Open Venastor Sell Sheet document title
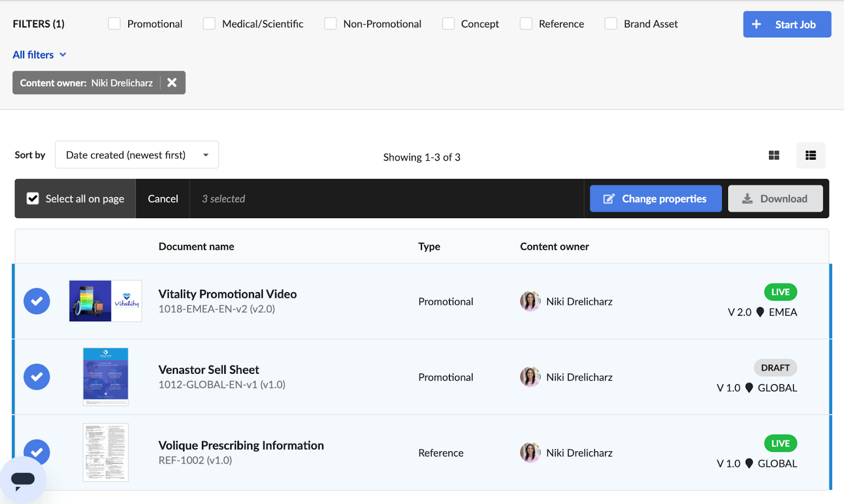 tap(209, 370)
